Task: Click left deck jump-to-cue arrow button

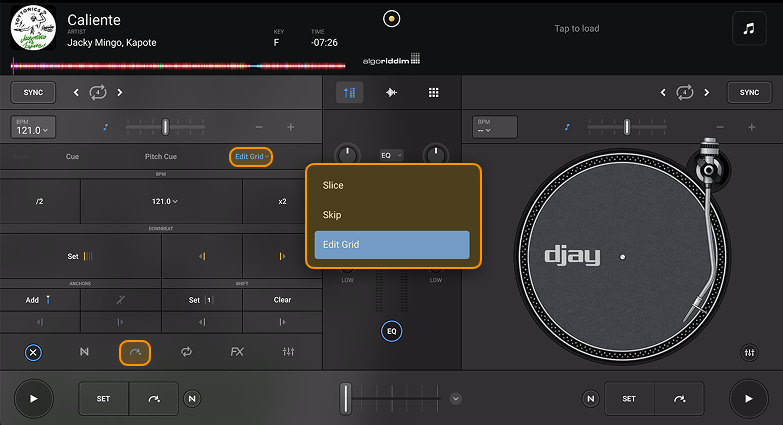Action: tap(154, 399)
